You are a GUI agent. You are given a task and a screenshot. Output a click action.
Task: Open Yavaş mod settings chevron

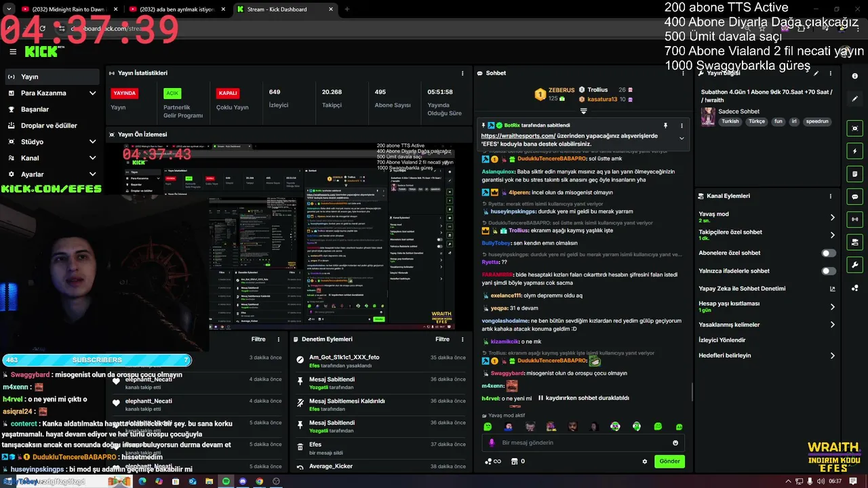(x=833, y=218)
